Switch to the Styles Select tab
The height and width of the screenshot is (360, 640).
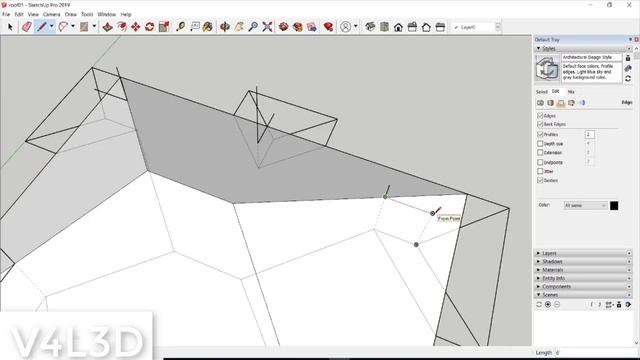[541, 92]
